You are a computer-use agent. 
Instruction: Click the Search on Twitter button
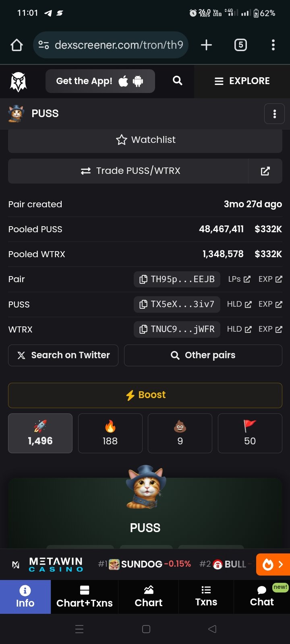pyautogui.click(x=63, y=355)
